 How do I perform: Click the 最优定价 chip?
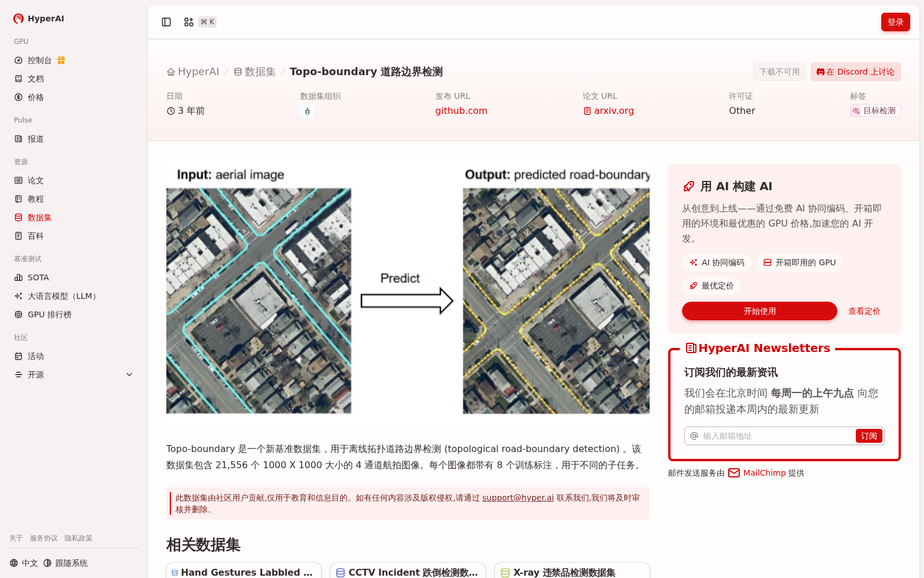711,286
